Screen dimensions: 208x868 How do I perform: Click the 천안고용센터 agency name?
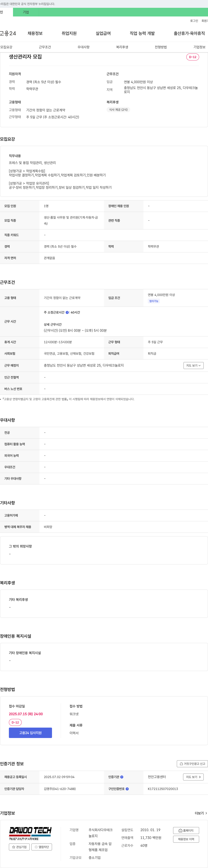coord(157,777)
